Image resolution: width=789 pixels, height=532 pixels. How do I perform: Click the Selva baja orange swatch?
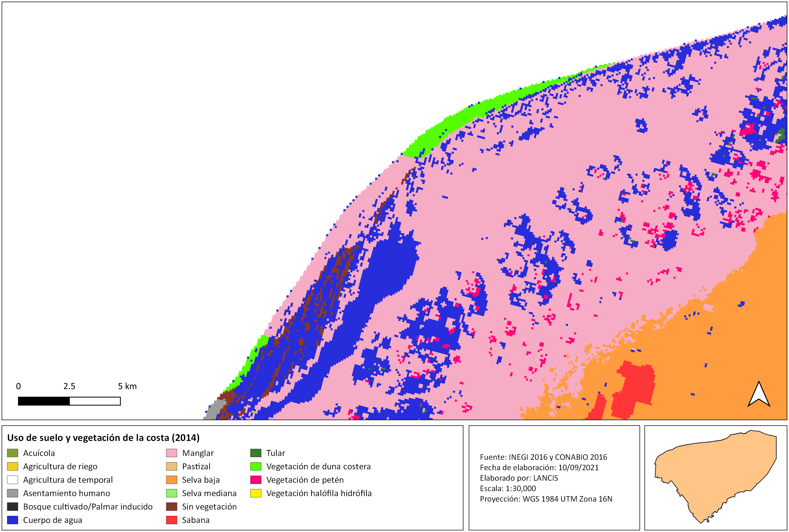pos(172,480)
